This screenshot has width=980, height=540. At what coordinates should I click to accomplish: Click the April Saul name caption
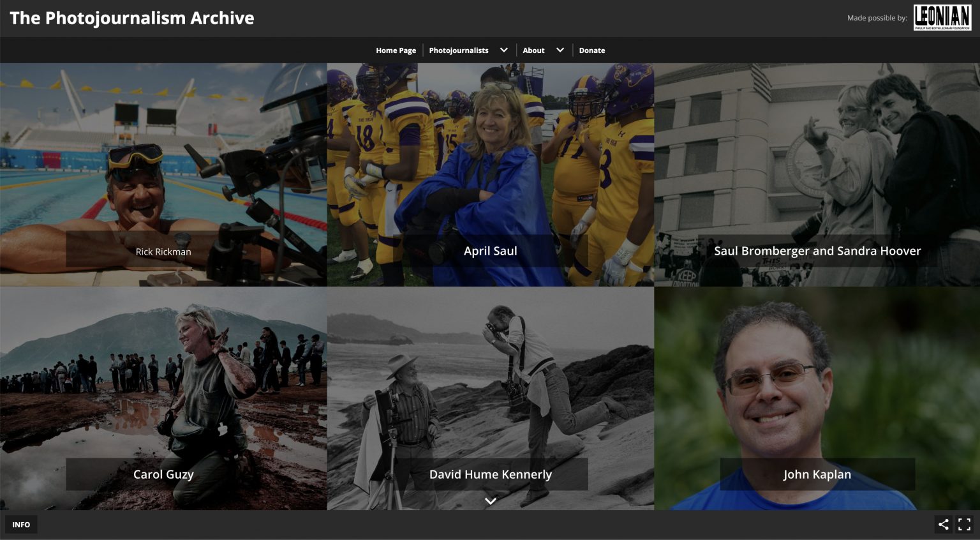490,251
